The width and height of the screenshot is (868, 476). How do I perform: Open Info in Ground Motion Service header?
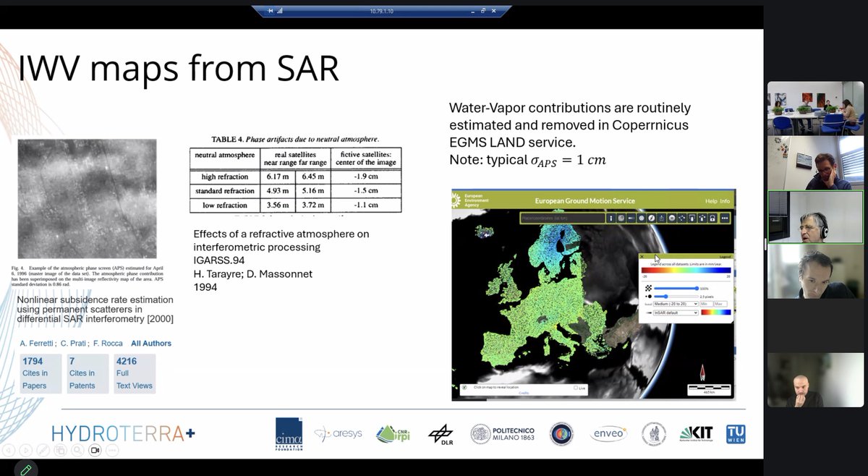tap(725, 201)
